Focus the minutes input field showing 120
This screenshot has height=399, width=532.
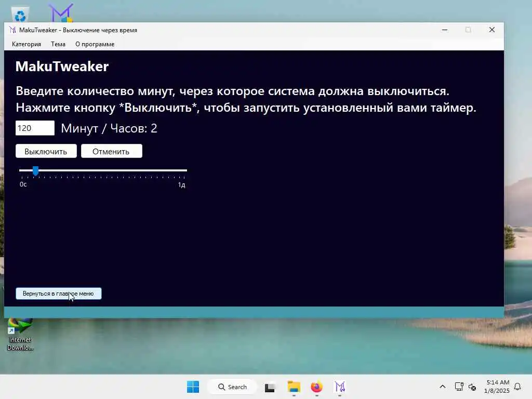[35, 128]
